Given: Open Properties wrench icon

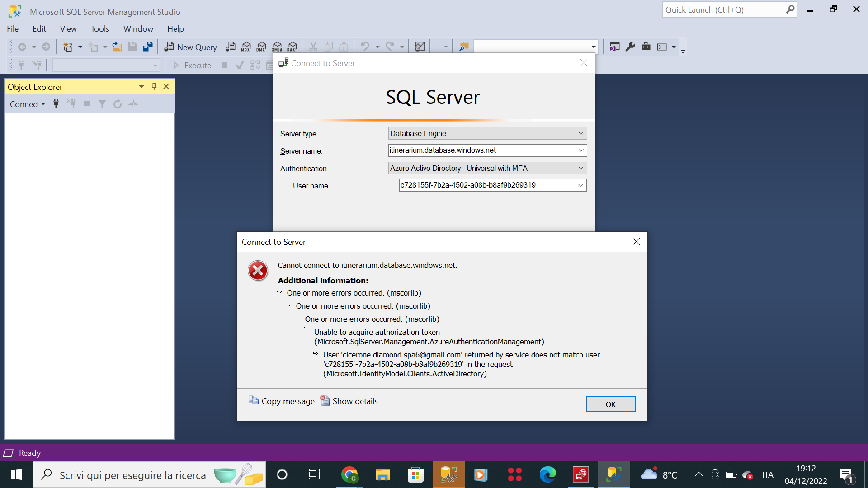Looking at the screenshot, I should [630, 47].
